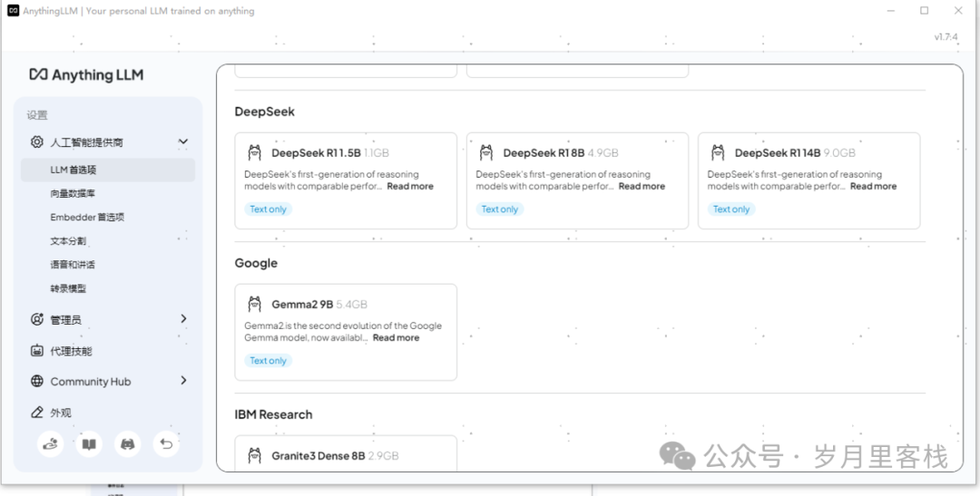Screen dimensions: 980x496
Task: Click the AnythingLLM title bar app icon
Action: pyautogui.click(x=13, y=11)
